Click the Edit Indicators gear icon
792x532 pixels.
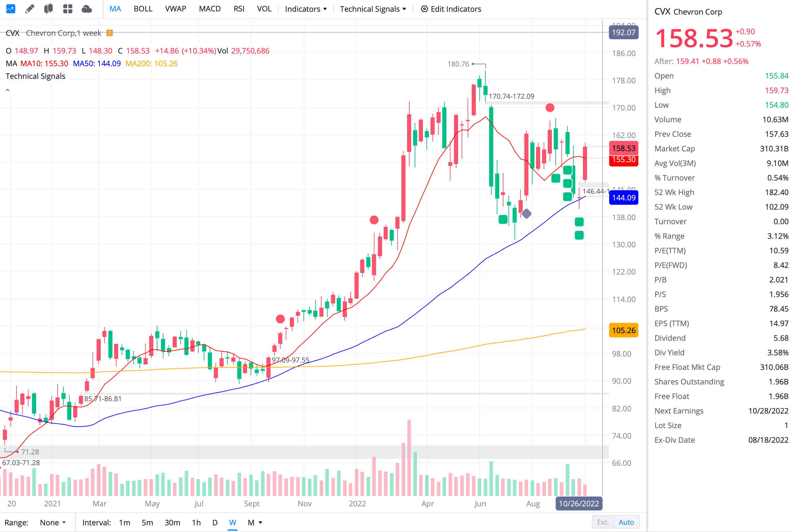pyautogui.click(x=424, y=9)
